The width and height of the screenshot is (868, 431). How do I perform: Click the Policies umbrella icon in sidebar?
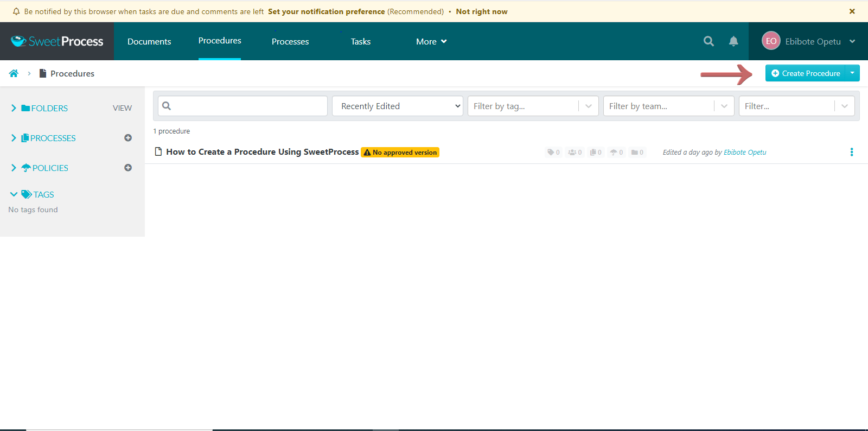coord(26,168)
